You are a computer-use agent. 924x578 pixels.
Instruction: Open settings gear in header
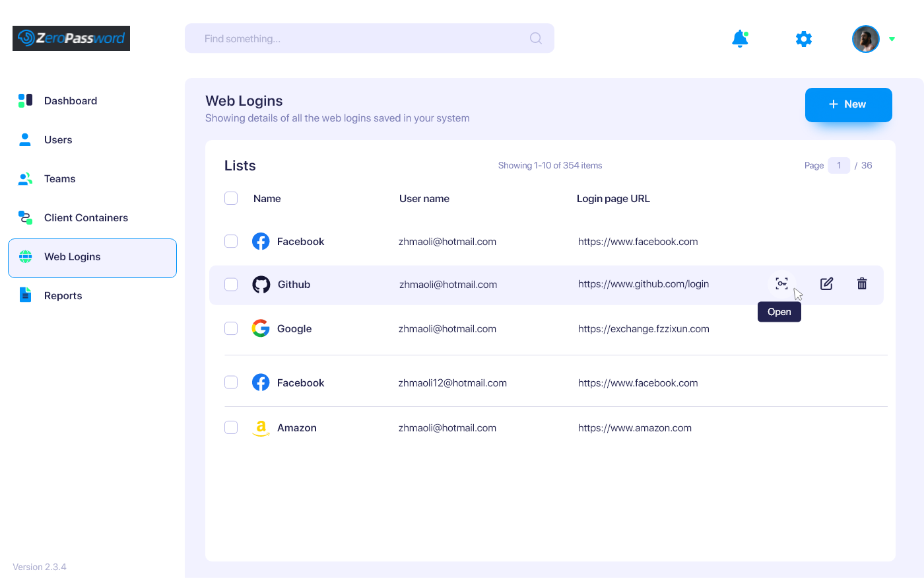pyautogui.click(x=803, y=39)
